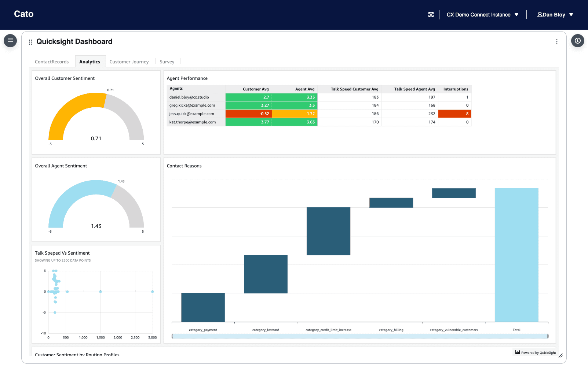The image size is (588, 370).
Task: Switch to the ContactRecords tab
Action: tap(52, 62)
